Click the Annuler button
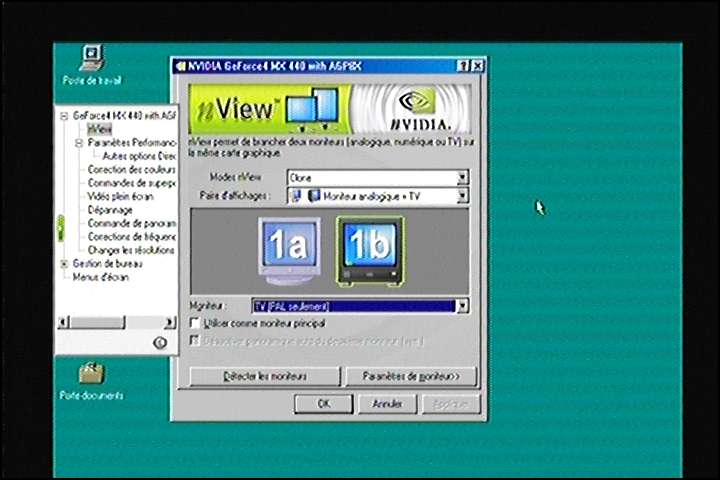720x480 pixels. coord(387,404)
